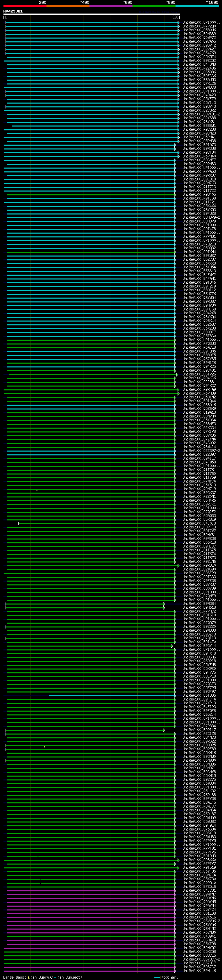This screenshot has width=222, height=980.
Task: Click the green alignment bar for UniRef100_A9U405
Action: point(92,194)
